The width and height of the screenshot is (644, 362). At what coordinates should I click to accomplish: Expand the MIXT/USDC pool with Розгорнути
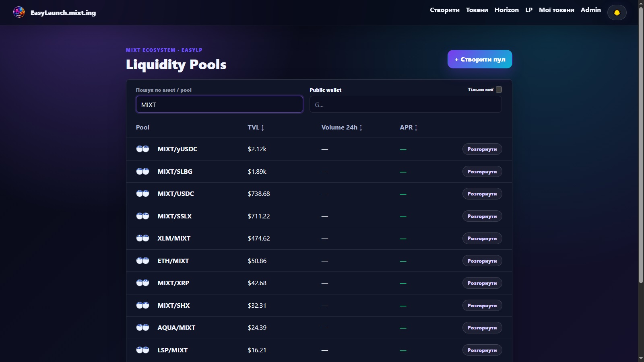point(482,194)
